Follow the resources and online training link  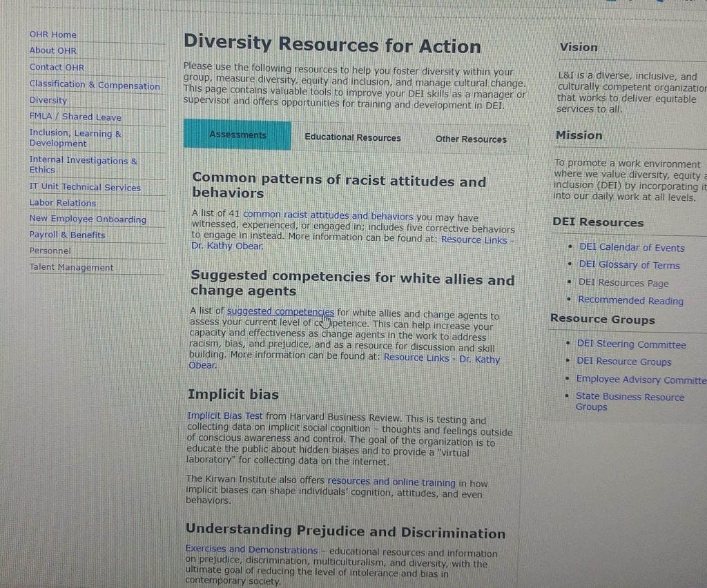pos(391,482)
